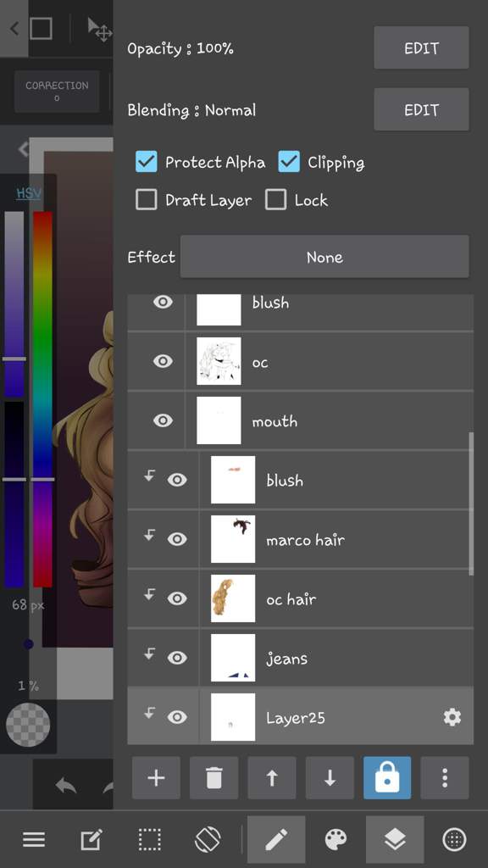
Task: Open layer more options menu
Action: click(445, 778)
